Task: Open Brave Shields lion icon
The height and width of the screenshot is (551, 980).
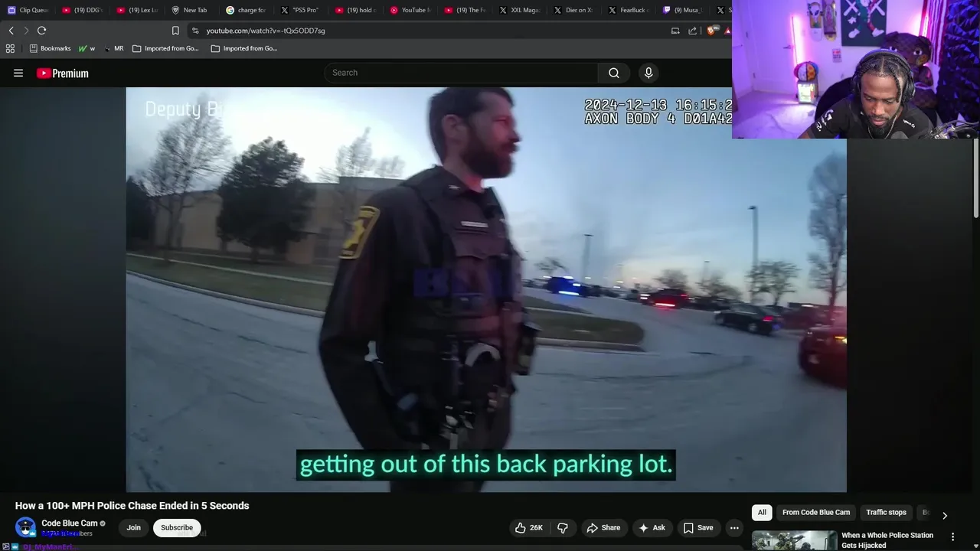Action: [x=714, y=31]
